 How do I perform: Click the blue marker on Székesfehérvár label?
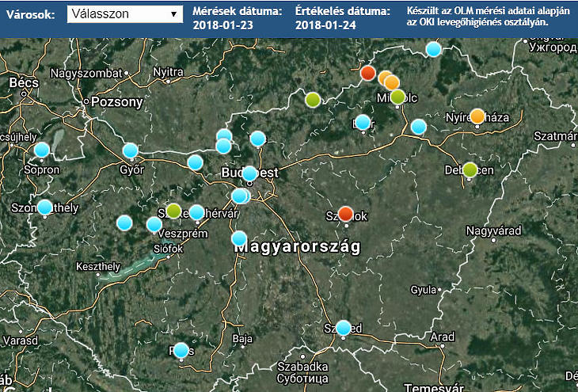tap(197, 212)
